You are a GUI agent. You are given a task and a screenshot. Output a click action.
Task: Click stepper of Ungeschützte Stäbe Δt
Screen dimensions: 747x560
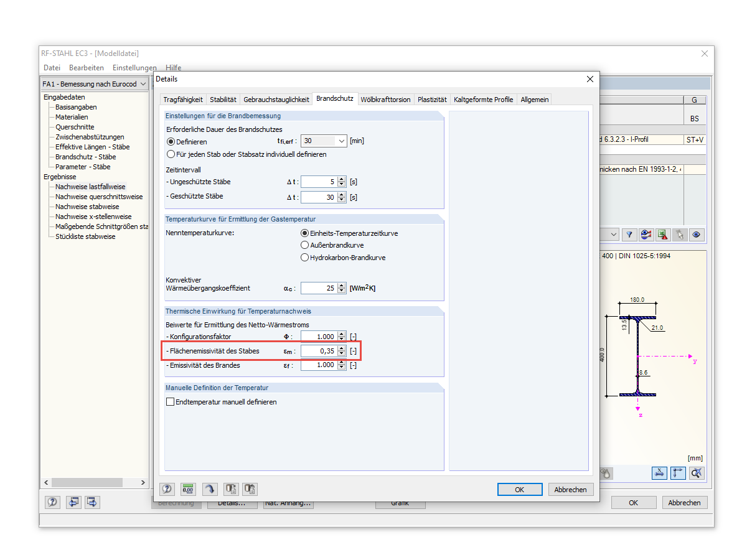click(x=341, y=182)
